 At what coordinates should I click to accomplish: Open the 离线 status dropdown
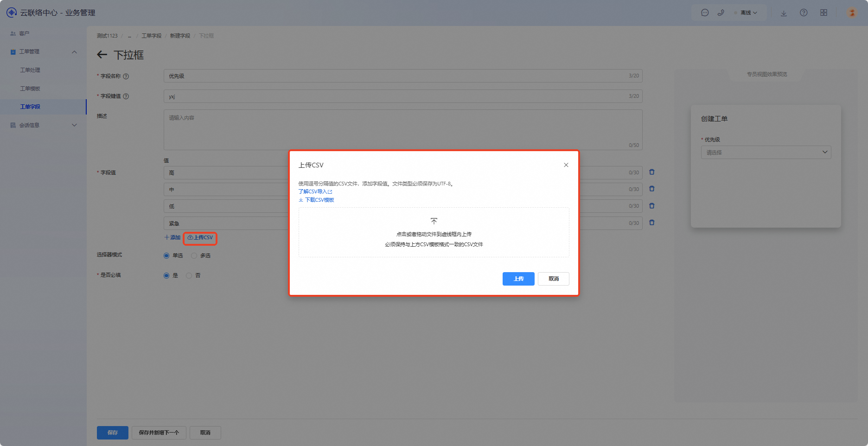pyautogui.click(x=746, y=13)
